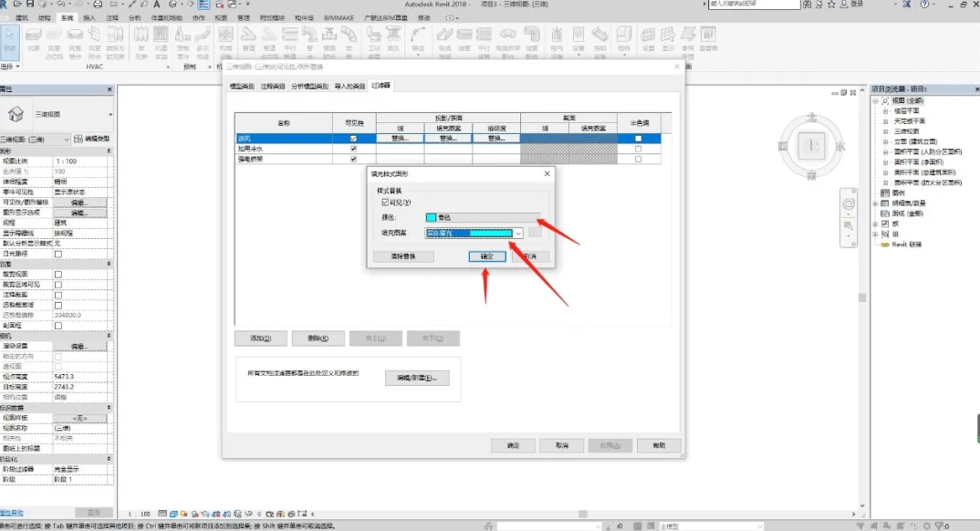Open the 导入的类别 tab
The width and height of the screenshot is (980, 531).
tap(349, 86)
